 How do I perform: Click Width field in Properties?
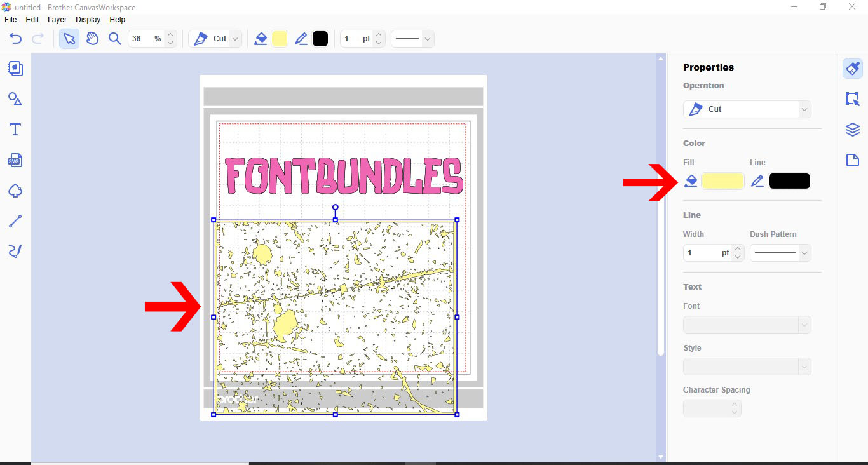pyautogui.click(x=707, y=253)
